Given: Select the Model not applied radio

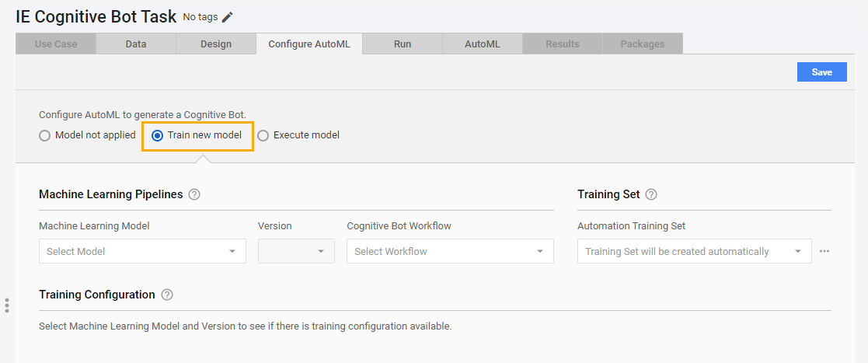Looking at the screenshot, I should (44, 135).
